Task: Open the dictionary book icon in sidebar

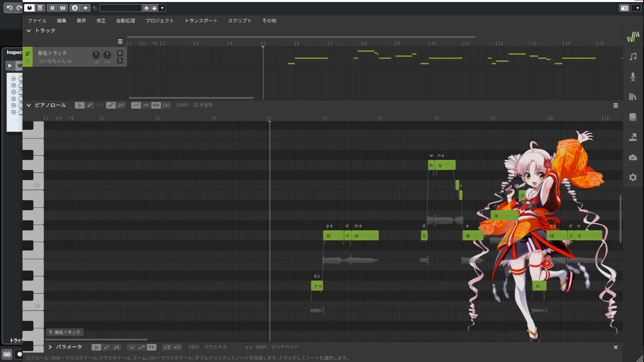Action: point(633,117)
